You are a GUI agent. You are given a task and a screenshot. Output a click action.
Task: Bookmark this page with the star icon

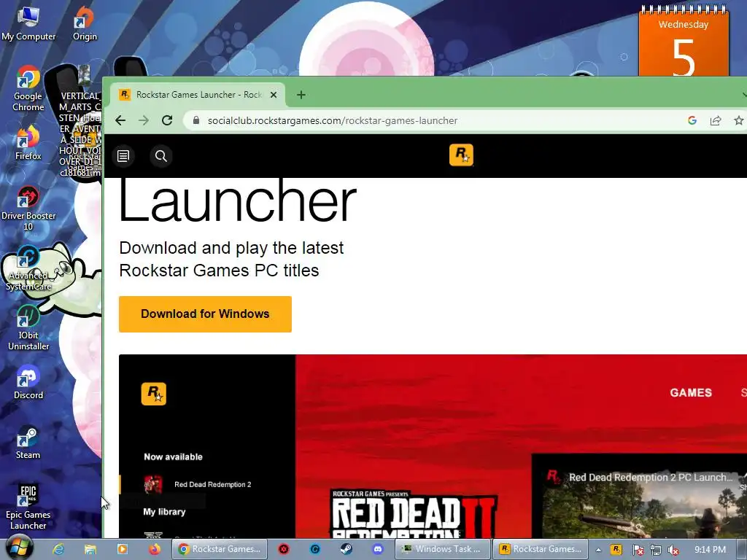738,120
